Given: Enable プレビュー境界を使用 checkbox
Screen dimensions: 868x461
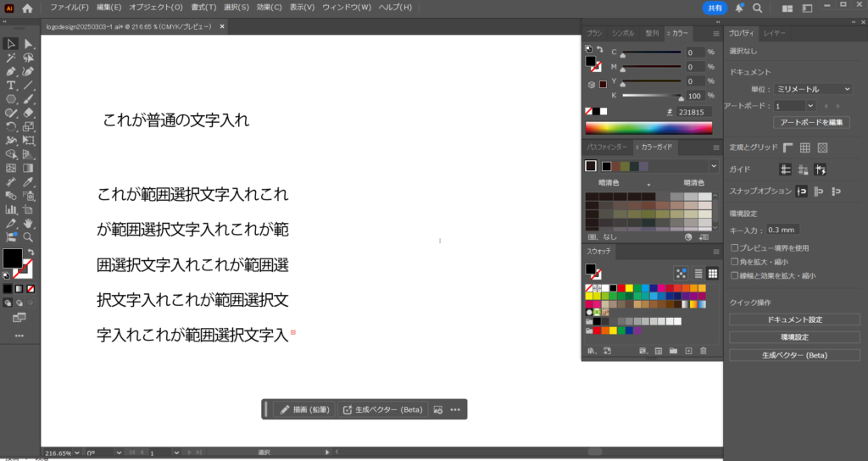Looking at the screenshot, I should 735,248.
